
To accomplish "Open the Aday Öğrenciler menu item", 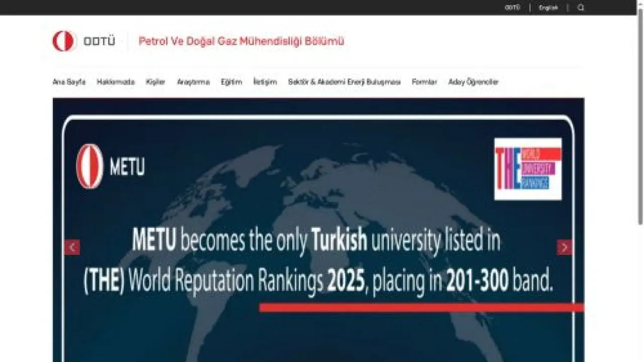I will point(473,82).
